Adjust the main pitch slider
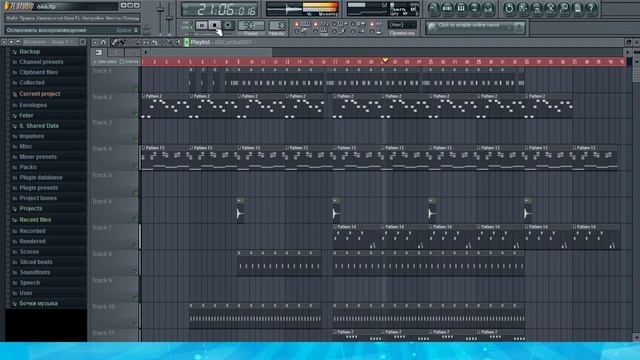640x360 pixels. point(169,18)
